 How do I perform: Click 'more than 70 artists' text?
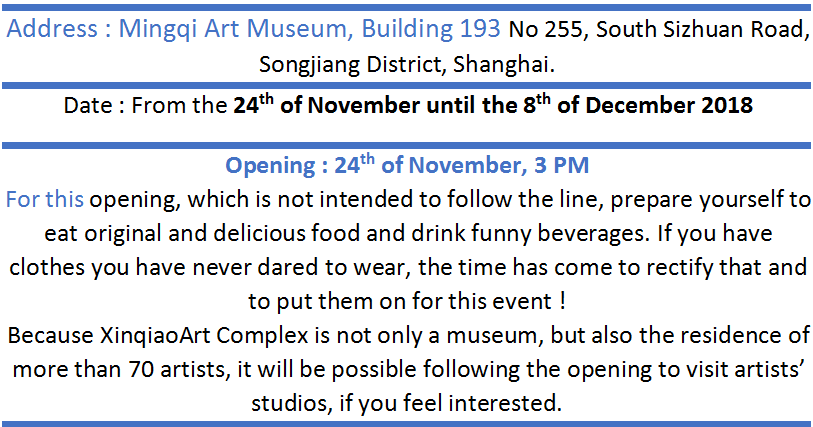(119, 370)
